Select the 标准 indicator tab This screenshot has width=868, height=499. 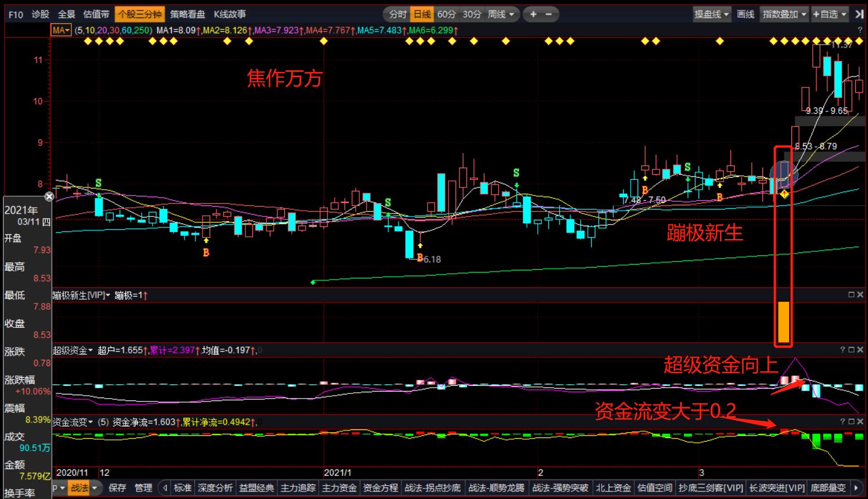[x=183, y=488]
